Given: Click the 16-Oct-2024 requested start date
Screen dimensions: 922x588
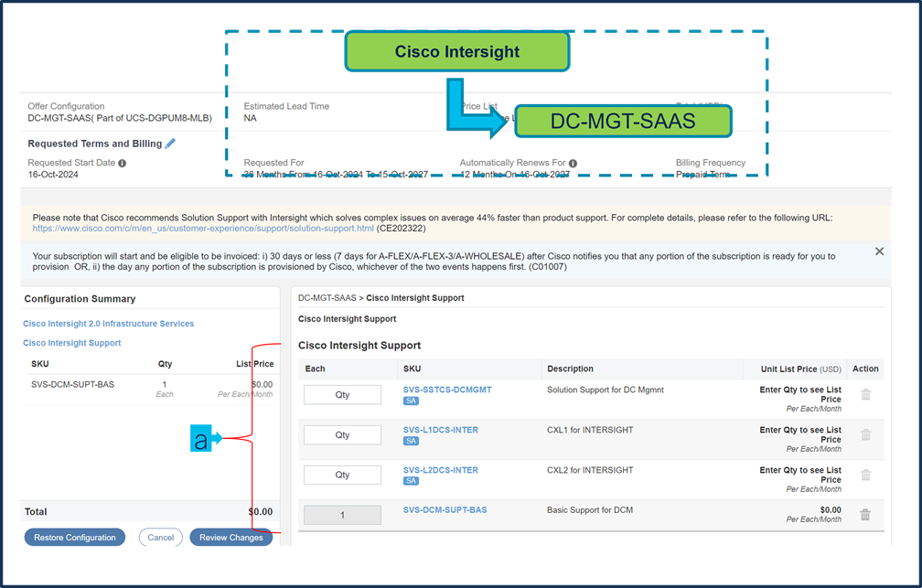Looking at the screenshot, I should [x=53, y=175].
